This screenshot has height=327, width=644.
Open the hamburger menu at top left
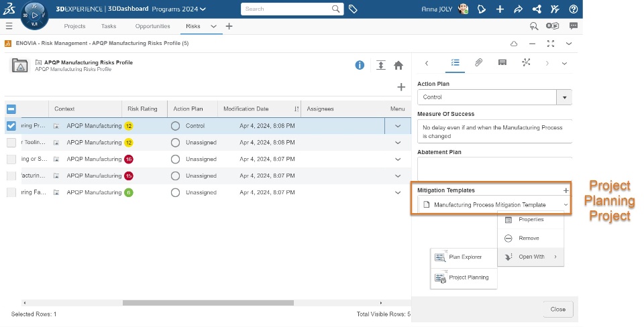[x=9, y=26]
